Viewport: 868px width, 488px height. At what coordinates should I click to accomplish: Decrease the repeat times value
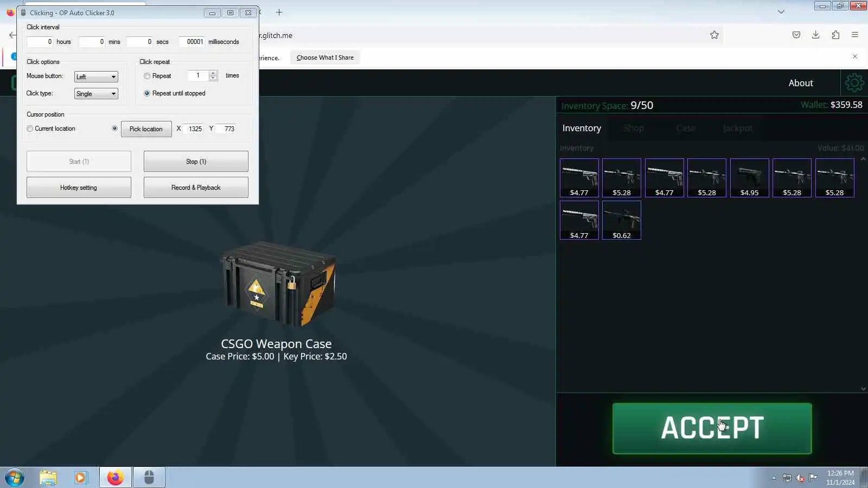(x=213, y=78)
